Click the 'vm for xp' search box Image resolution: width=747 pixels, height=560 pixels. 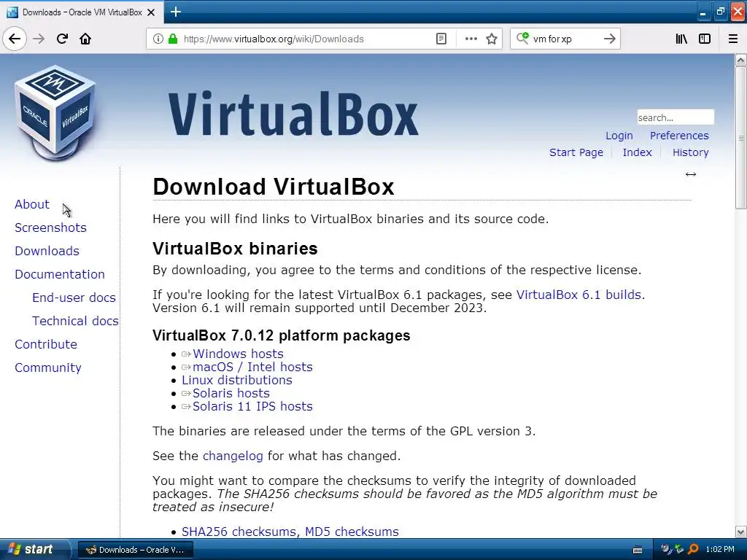coord(565,39)
